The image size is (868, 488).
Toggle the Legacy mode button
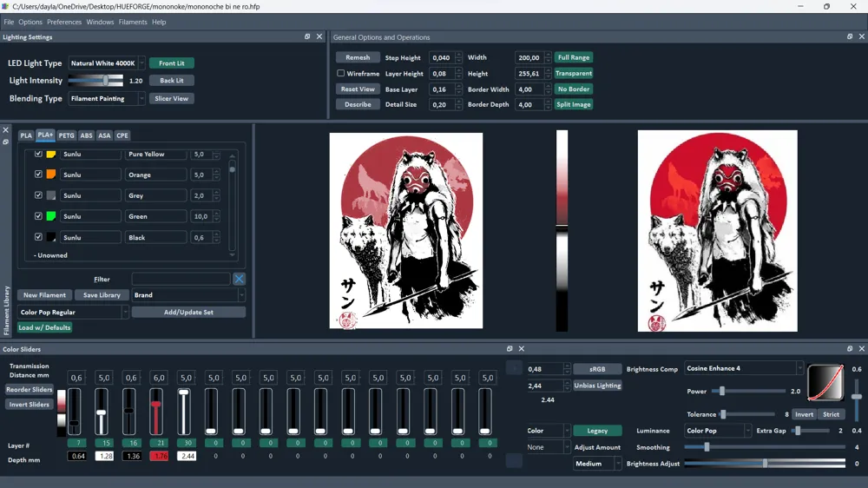pyautogui.click(x=597, y=431)
